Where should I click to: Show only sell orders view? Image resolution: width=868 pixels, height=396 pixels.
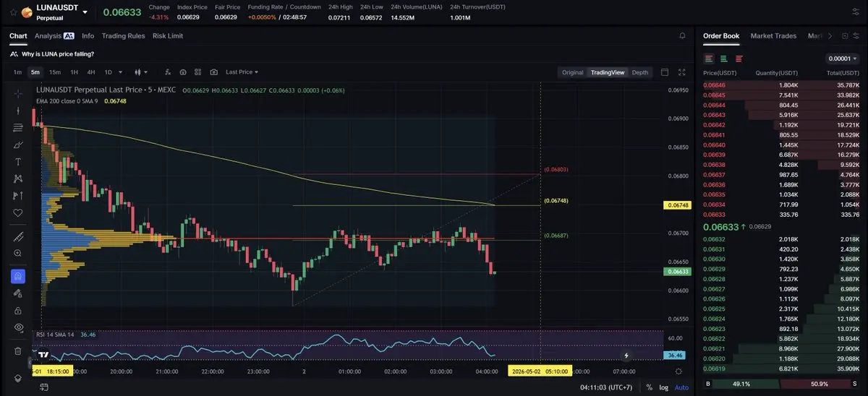click(739, 59)
